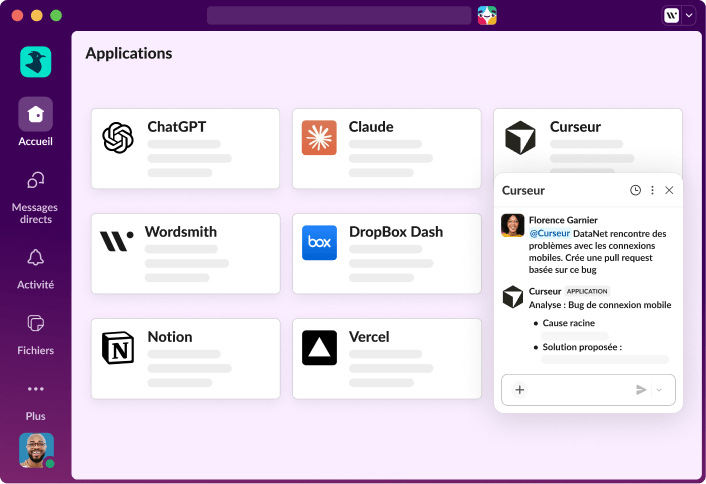Go to Accueil home in sidebar
The width and height of the screenshot is (706, 484).
[x=36, y=122]
